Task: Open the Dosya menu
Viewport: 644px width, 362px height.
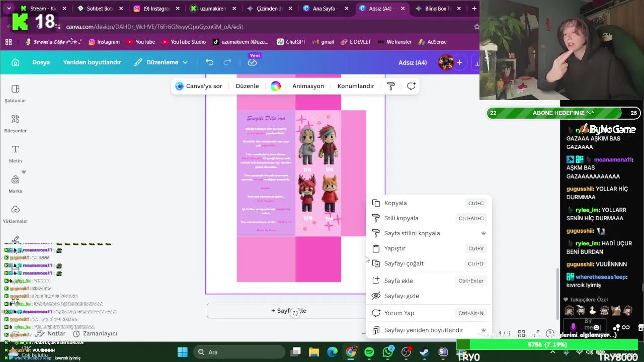Action: (41, 62)
